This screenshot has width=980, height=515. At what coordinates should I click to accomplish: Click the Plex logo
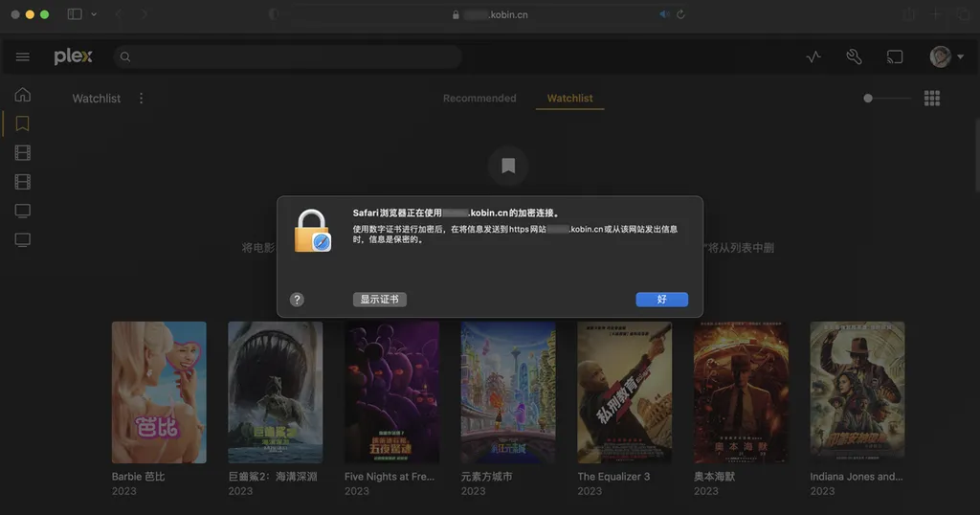[73, 56]
